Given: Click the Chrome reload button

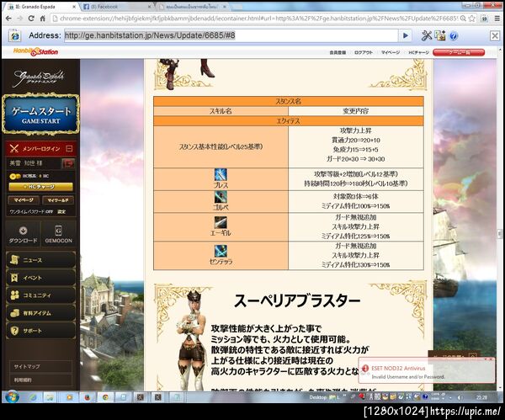Looking at the screenshot, I should pyautogui.click(x=31, y=19).
